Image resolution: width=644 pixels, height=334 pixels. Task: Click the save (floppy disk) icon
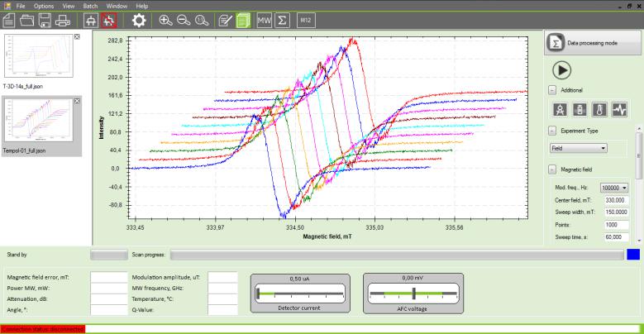(x=45, y=21)
